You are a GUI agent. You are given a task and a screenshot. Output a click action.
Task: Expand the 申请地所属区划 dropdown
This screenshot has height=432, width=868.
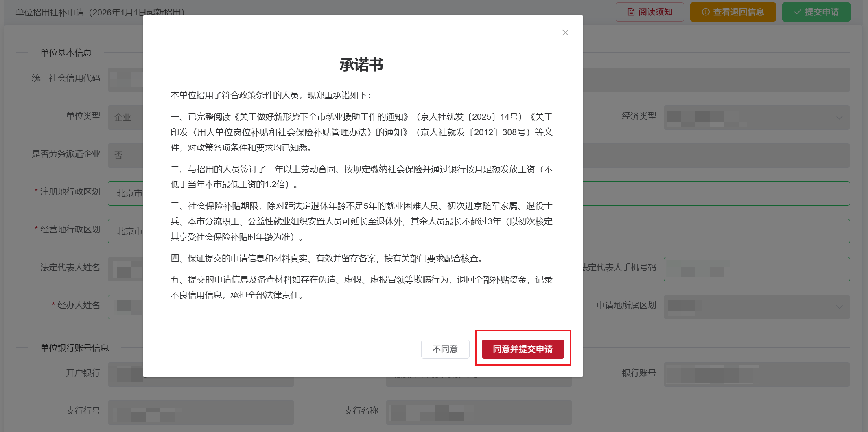tap(756, 307)
